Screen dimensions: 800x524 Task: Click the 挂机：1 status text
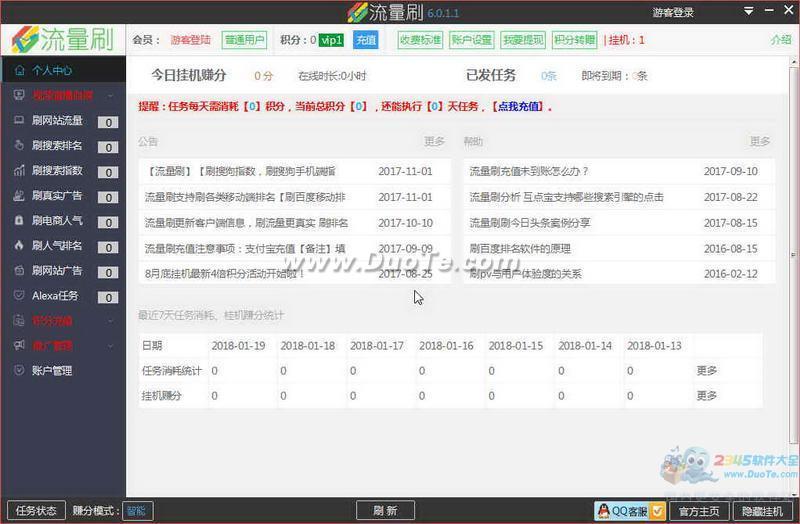(624, 40)
